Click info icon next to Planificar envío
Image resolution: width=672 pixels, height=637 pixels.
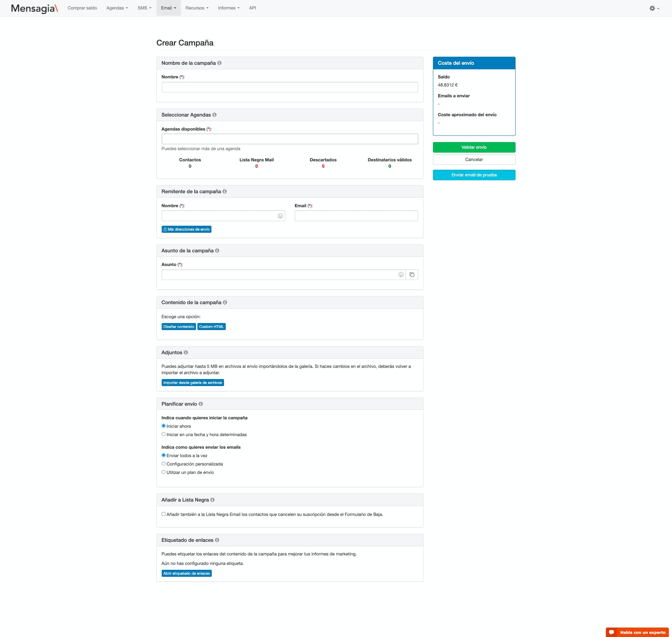tap(201, 404)
